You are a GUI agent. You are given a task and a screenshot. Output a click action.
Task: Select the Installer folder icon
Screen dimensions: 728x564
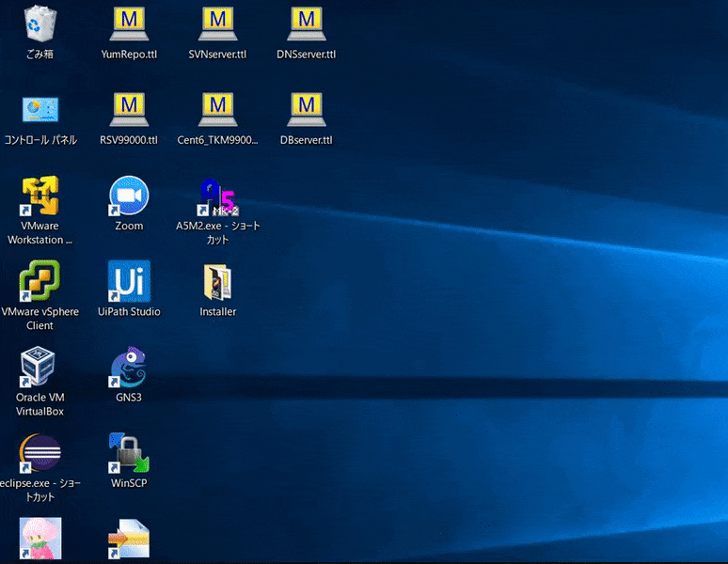218,282
